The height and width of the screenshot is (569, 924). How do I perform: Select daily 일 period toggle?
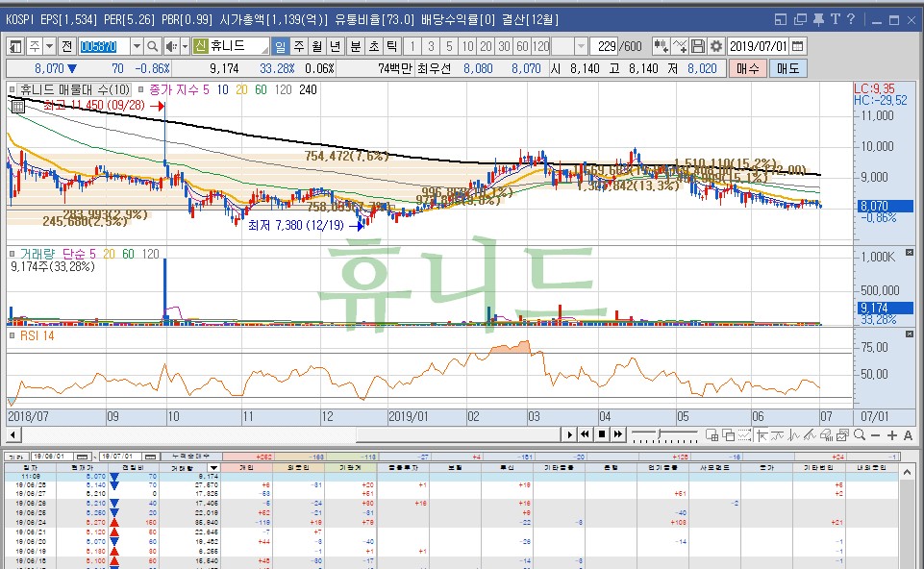[281, 46]
